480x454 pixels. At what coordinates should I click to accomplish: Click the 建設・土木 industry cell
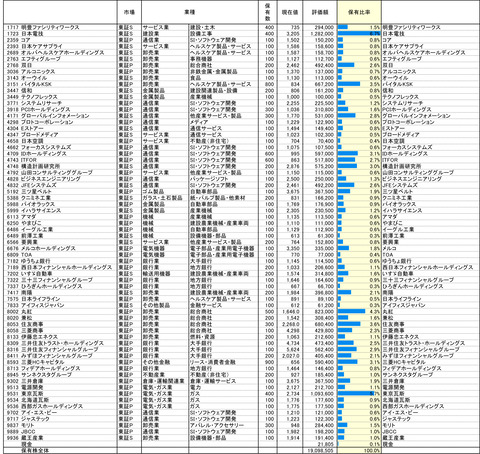click(x=223, y=27)
